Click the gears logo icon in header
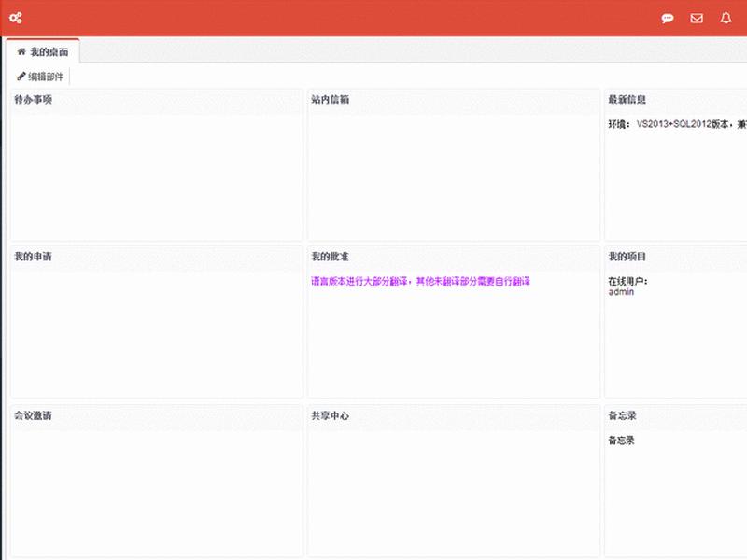Viewport: 747px width, 560px height. click(x=16, y=18)
